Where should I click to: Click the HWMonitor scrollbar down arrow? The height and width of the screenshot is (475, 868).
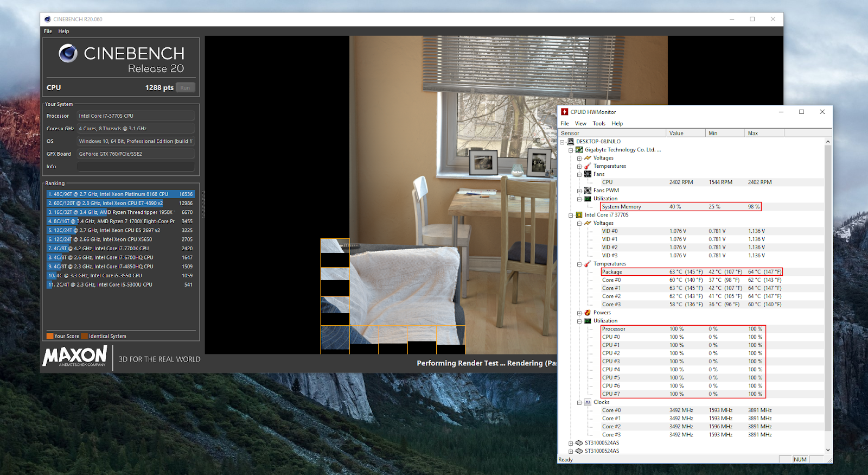(x=828, y=449)
